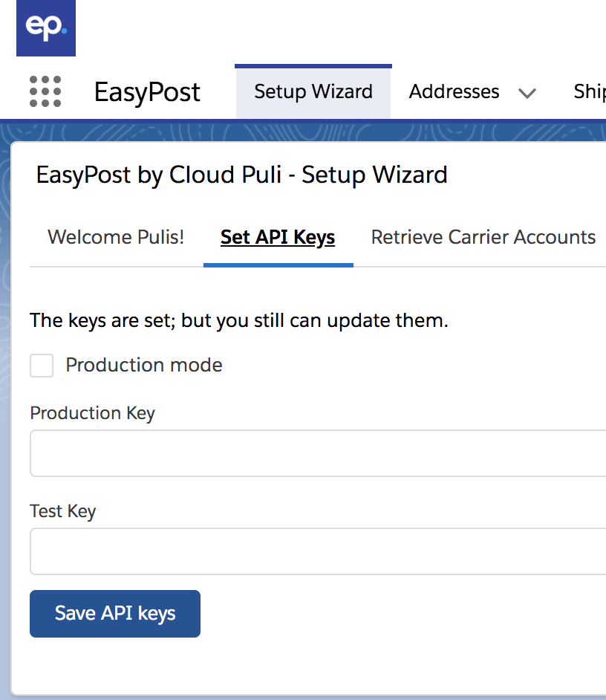606x700 pixels.
Task: Select the Set API Keys step
Action: click(278, 237)
